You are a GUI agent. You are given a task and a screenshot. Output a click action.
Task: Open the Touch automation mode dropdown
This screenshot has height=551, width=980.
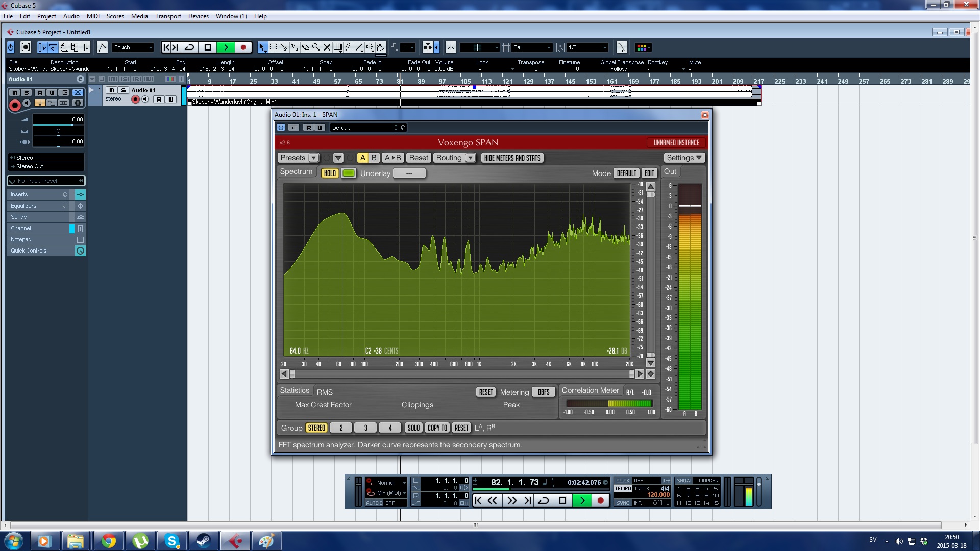coord(133,47)
